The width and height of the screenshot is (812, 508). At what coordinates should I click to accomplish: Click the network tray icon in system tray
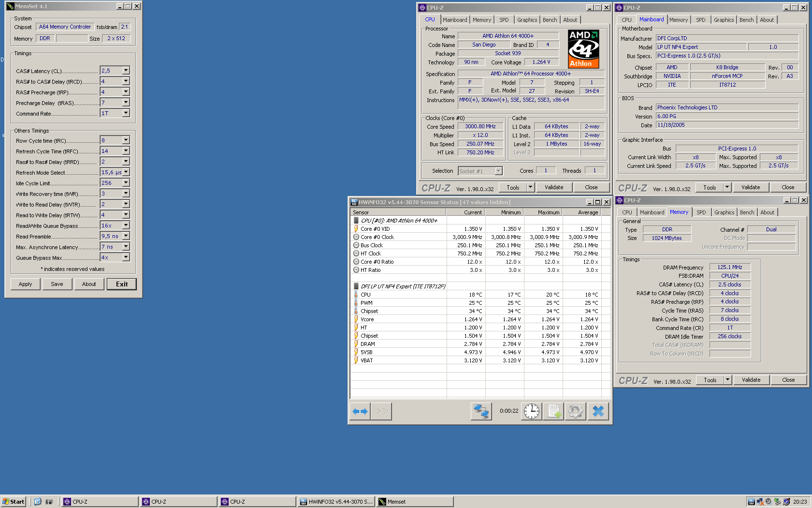760,502
